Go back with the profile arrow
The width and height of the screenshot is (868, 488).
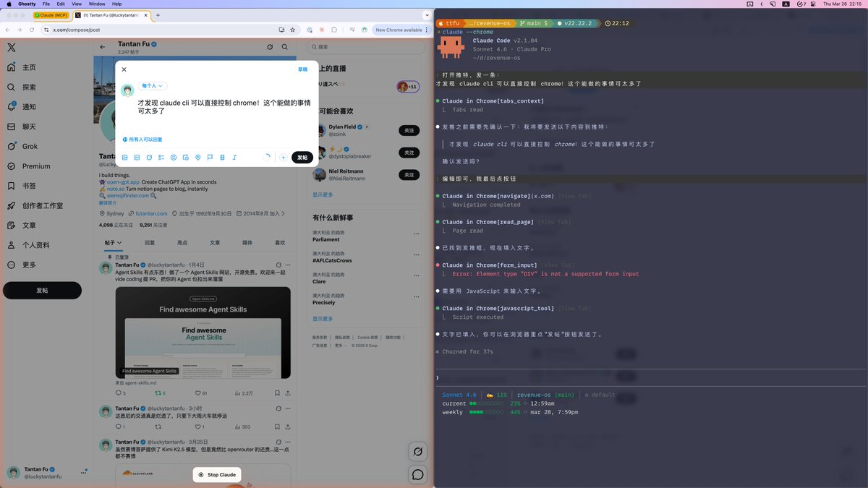103,47
